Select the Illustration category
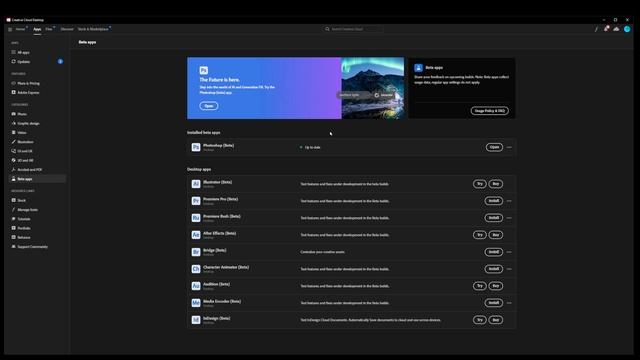640x360 pixels. (37, 142)
